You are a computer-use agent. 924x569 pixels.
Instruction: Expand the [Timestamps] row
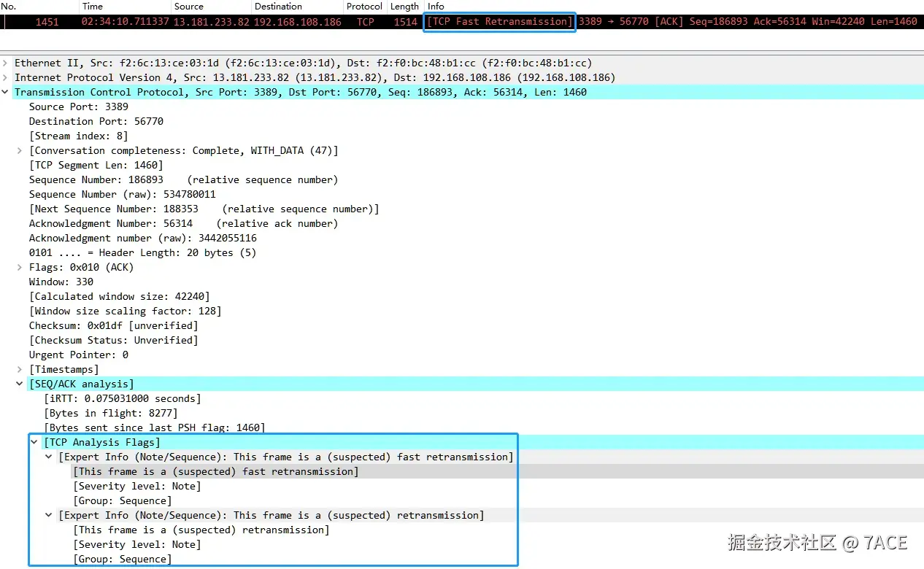click(x=20, y=370)
